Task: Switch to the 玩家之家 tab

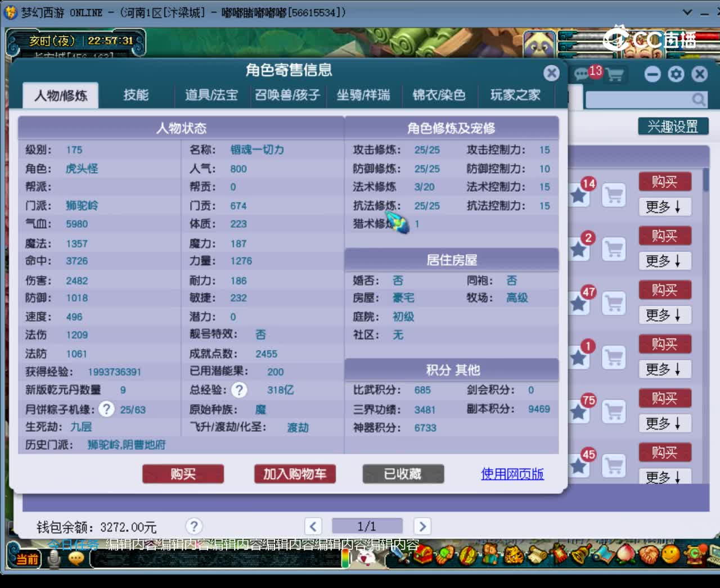Action: click(x=515, y=95)
